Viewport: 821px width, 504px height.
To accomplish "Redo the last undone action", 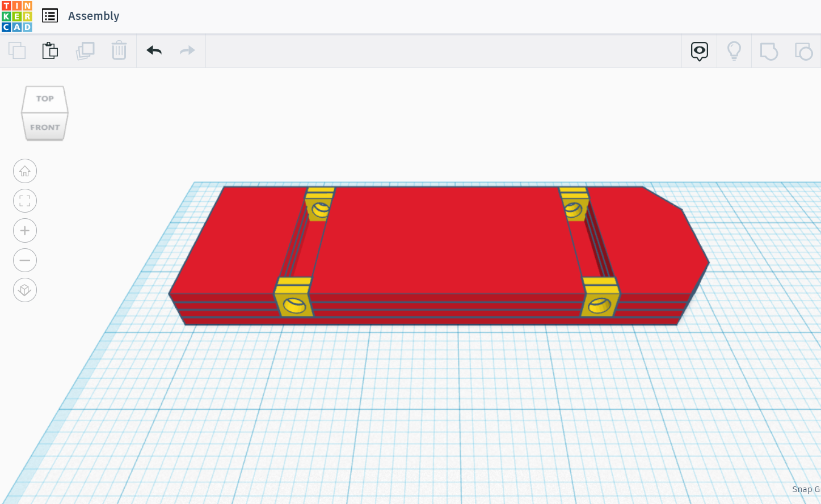I will point(187,50).
